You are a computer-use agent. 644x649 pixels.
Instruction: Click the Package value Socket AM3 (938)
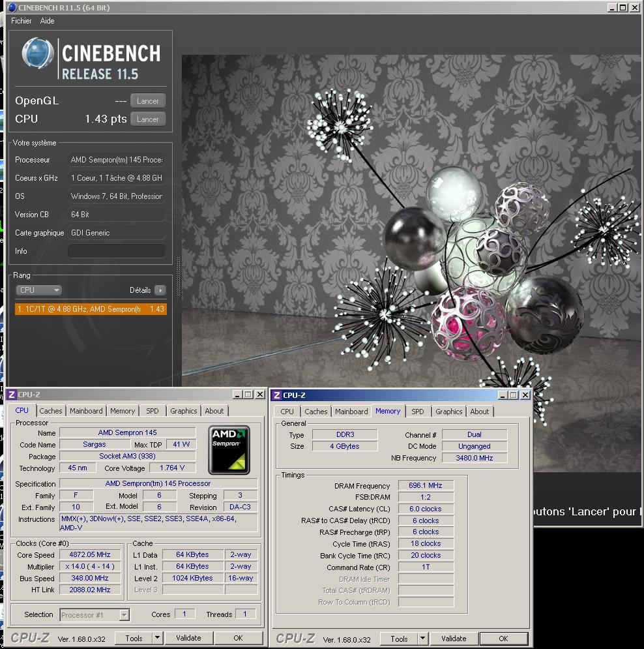[127, 456]
